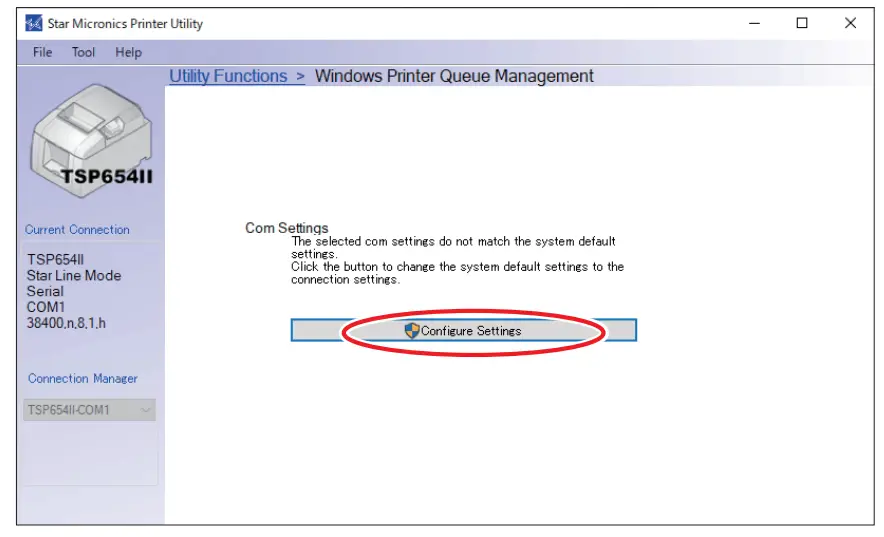Close the Star Micronics Printer Utility
This screenshot has width=884, height=537.
(x=850, y=23)
